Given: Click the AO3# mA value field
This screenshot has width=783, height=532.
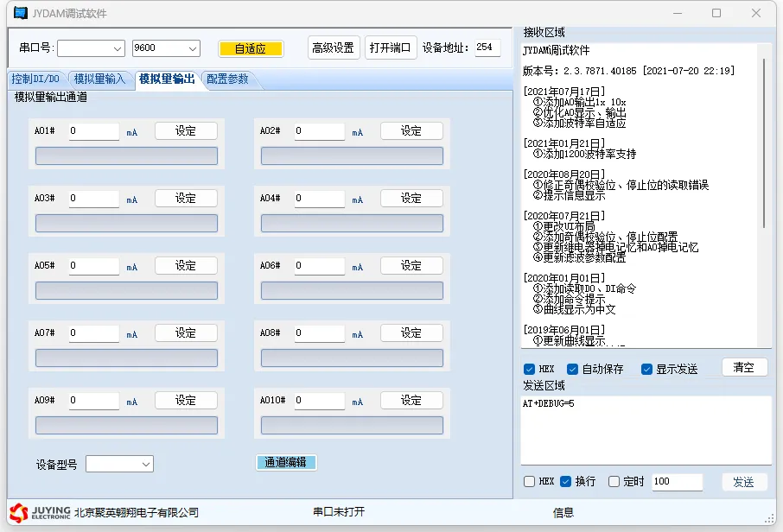Looking at the screenshot, I should pos(94,199).
